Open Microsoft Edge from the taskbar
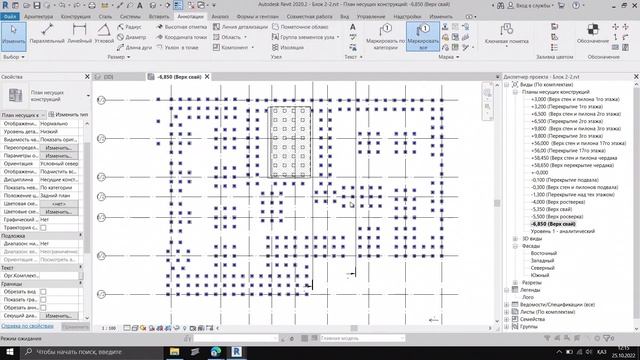The width and height of the screenshot is (640, 360). [x=216, y=351]
